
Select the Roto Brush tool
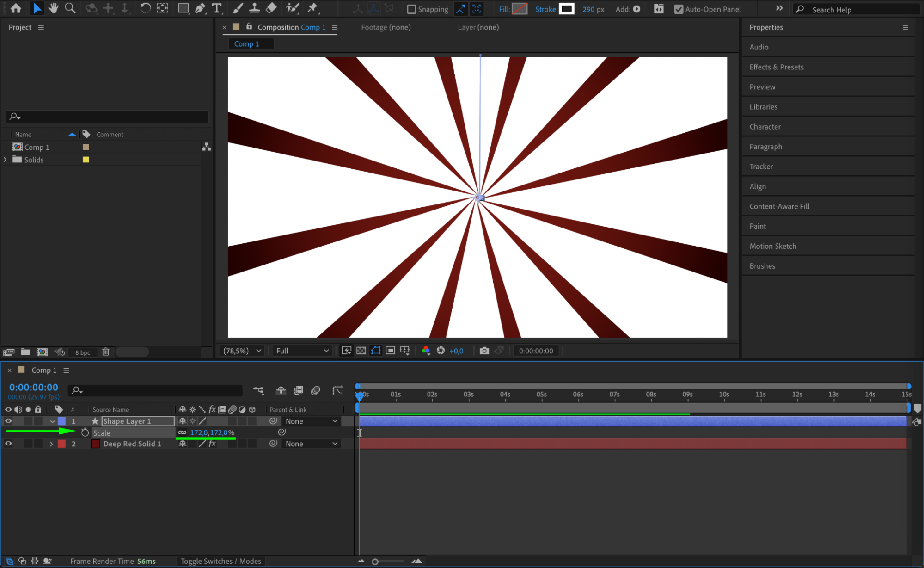coord(292,8)
